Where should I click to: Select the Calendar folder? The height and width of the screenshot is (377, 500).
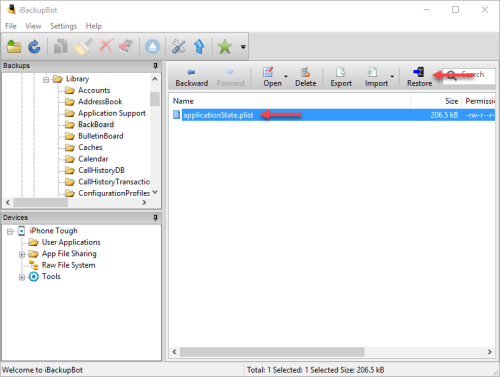pyautogui.click(x=93, y=159)
